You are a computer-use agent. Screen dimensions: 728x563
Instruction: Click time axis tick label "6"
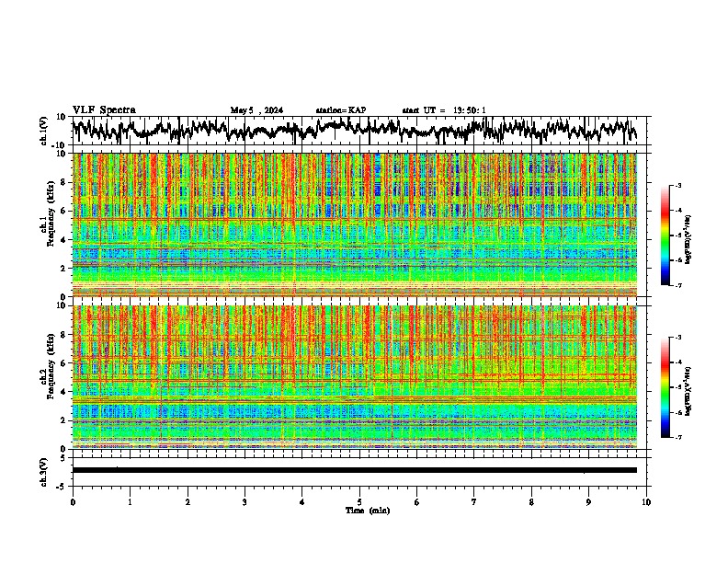click(x=416, y=502)
